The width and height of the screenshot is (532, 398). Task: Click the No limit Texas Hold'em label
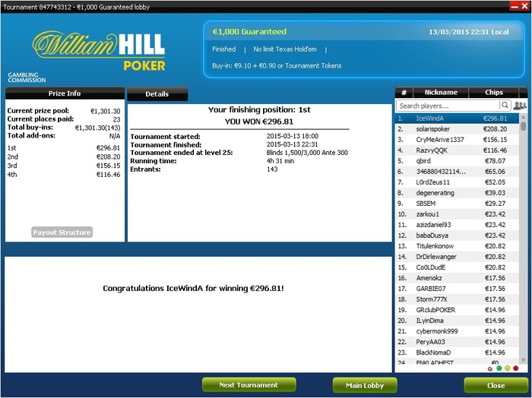point(285,49)
